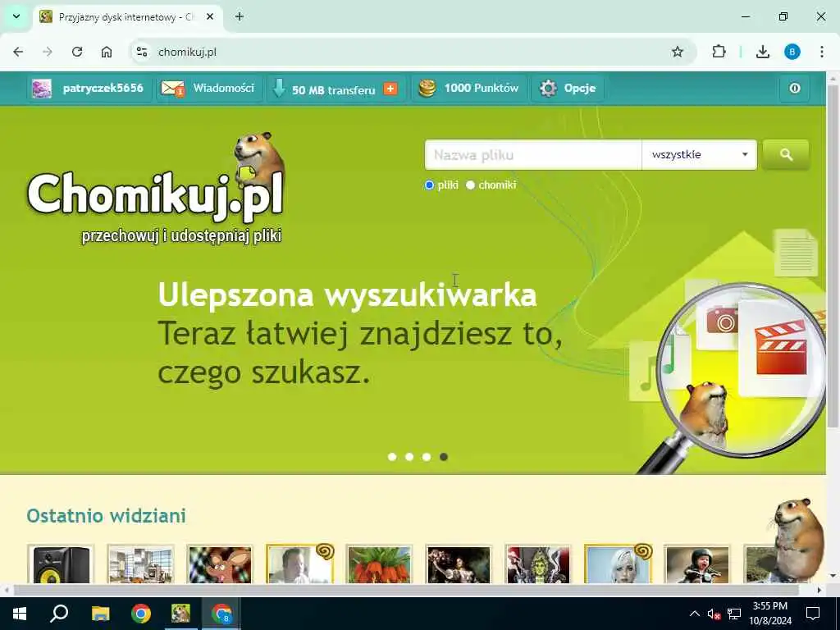Open Wiadomości messages link
840x630 pixels.
tap(223, 89)
